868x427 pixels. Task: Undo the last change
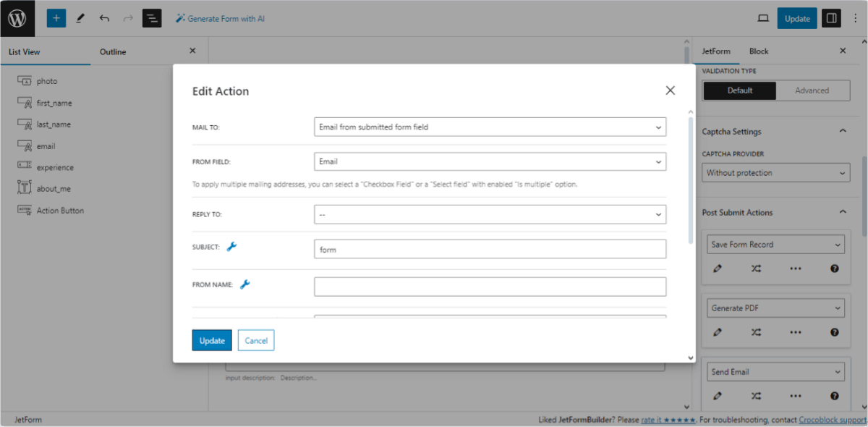(x=104, y=17)
